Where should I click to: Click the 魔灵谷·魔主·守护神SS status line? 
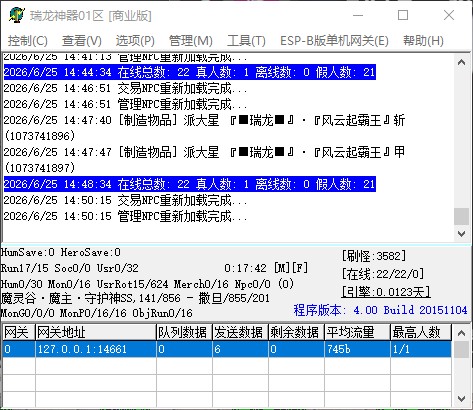click(135, 298)
